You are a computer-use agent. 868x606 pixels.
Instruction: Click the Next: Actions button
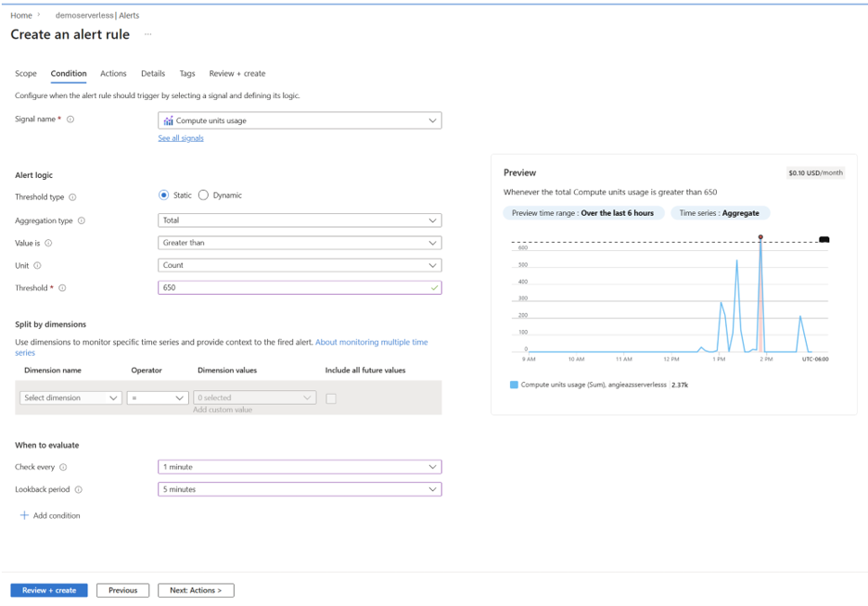pos(196,590)
